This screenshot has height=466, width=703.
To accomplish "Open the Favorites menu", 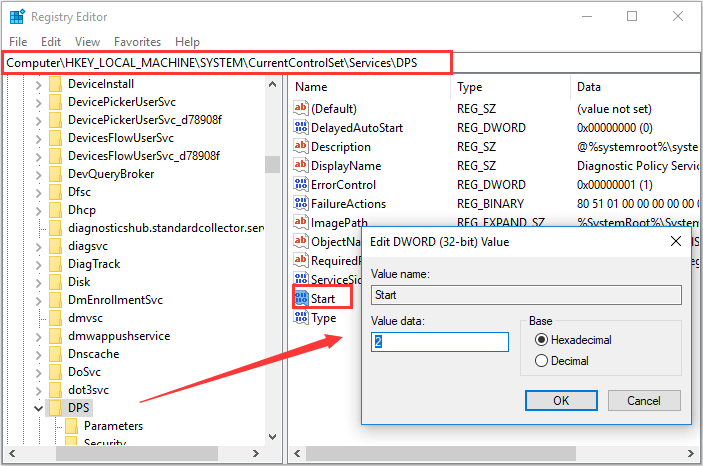I will pyautogui.click(x=137, y=42).
